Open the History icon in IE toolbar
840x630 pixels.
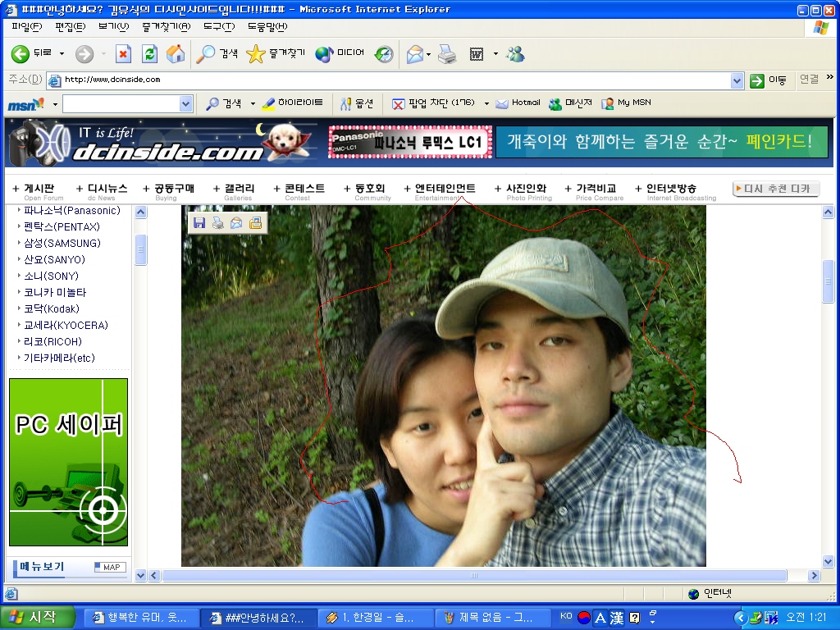pos(384,54)
